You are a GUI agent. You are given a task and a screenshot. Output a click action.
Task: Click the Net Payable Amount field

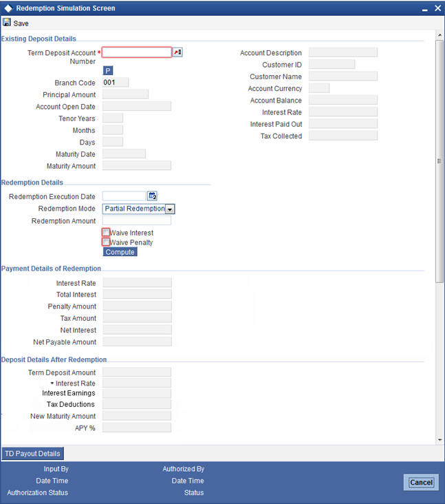point(137,342)
